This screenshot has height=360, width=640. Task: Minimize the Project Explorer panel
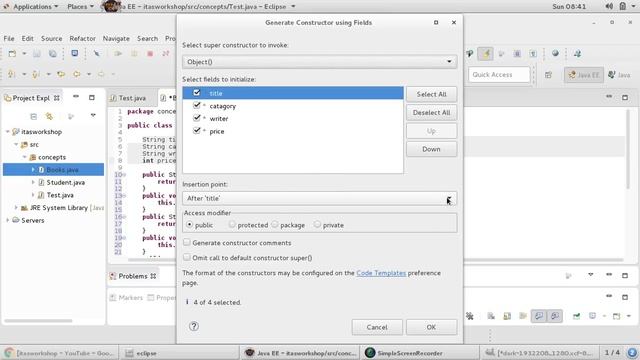coord(76,97)
